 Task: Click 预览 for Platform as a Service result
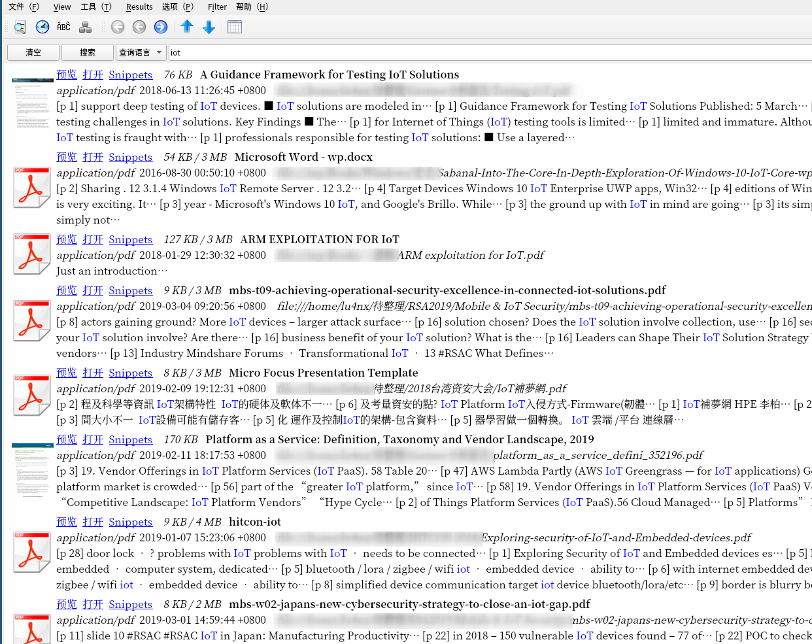click(67, 439)
